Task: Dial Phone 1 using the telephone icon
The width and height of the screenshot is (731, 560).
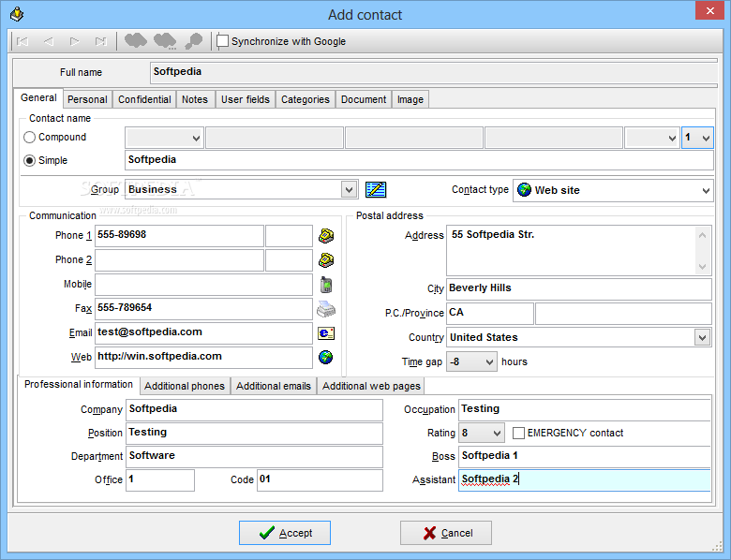Action: [x=326, y=236]
